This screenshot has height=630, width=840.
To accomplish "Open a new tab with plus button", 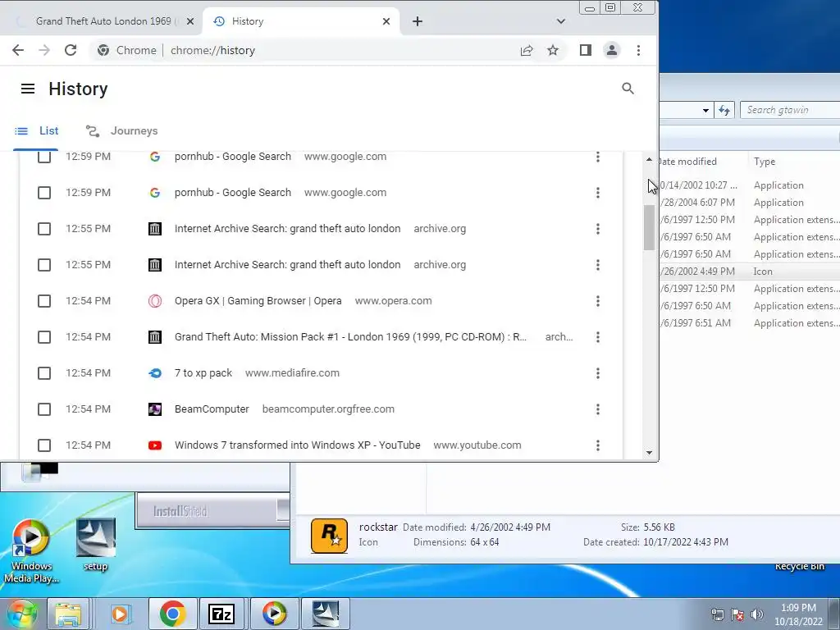I will pyautogui.click(x=418, y=21).
